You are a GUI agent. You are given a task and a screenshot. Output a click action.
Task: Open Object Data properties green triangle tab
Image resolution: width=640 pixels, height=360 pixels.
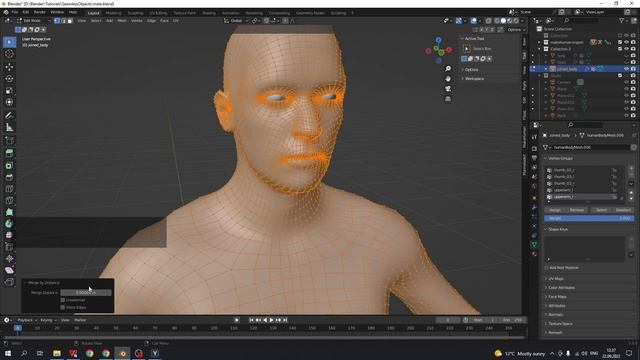coord(534,244)
